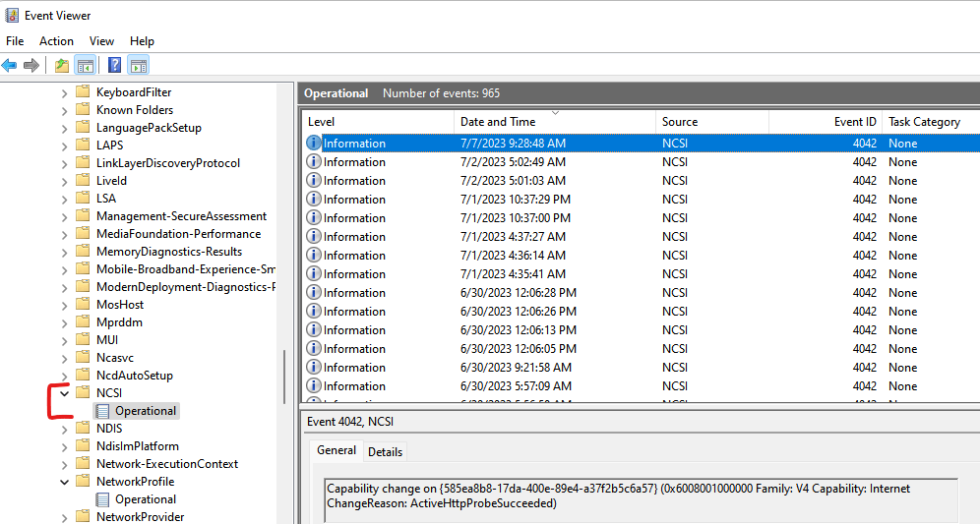Image resolution: width=980 pixels, height=524 pixels.
Task: Select the event at 7/1/2023 4:37:27 AM
Action: [x=641, y=237]
